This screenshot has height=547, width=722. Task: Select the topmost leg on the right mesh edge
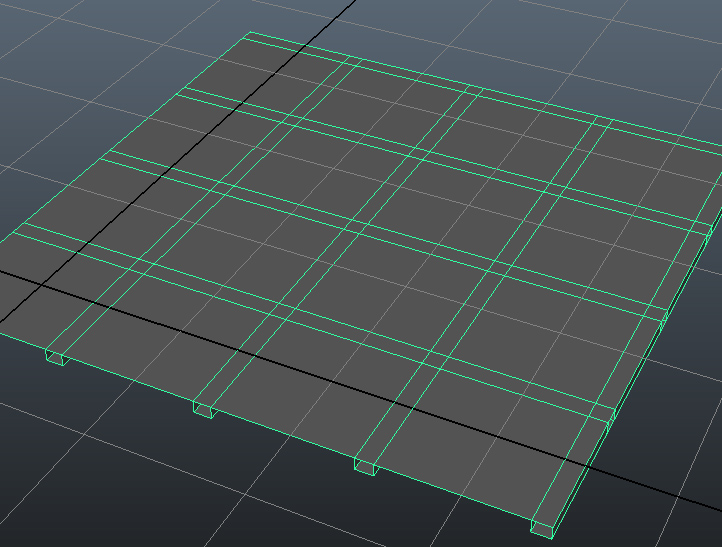[710, 232]
